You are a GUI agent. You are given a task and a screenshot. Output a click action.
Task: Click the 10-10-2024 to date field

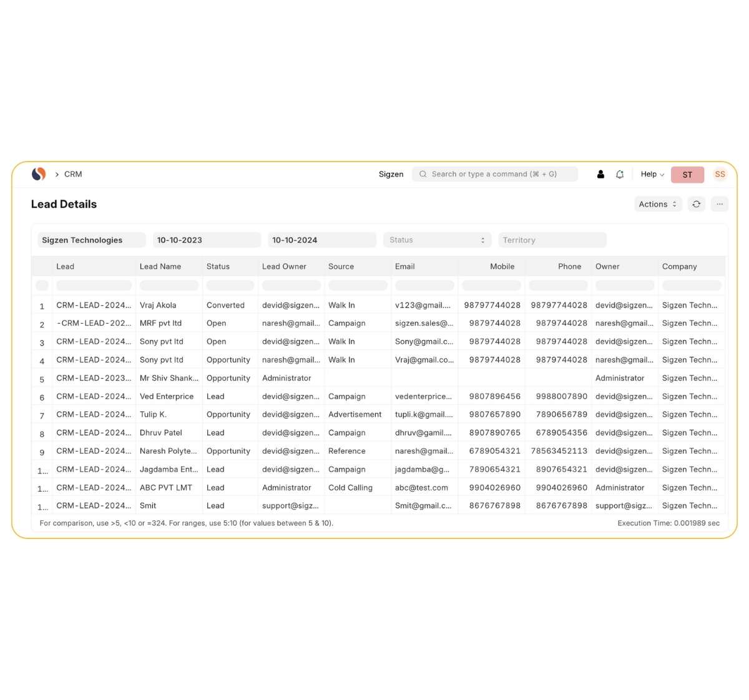[321, 240]
